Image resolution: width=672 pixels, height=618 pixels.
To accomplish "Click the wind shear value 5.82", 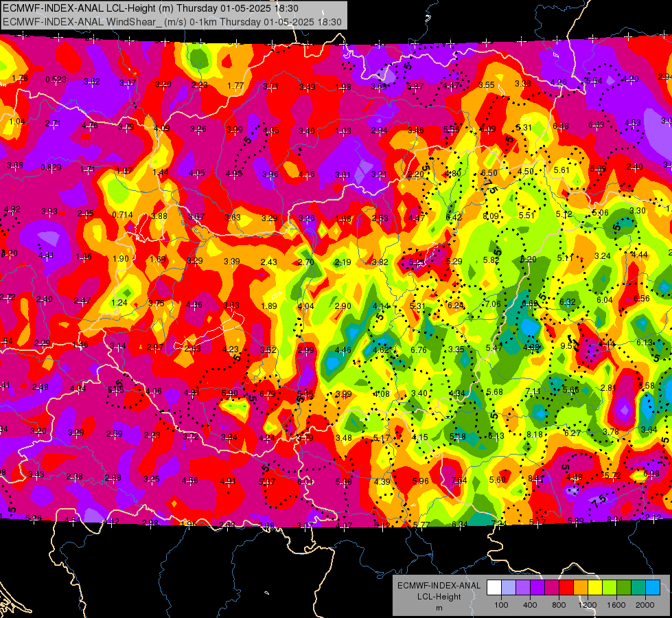I will click(x=491, y=260).
